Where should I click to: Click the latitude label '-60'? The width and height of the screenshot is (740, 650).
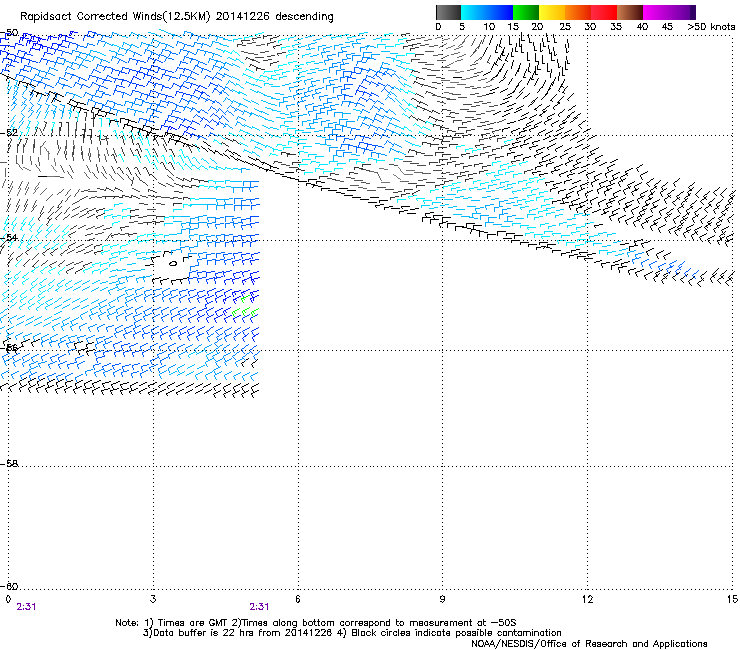point(9,586)
